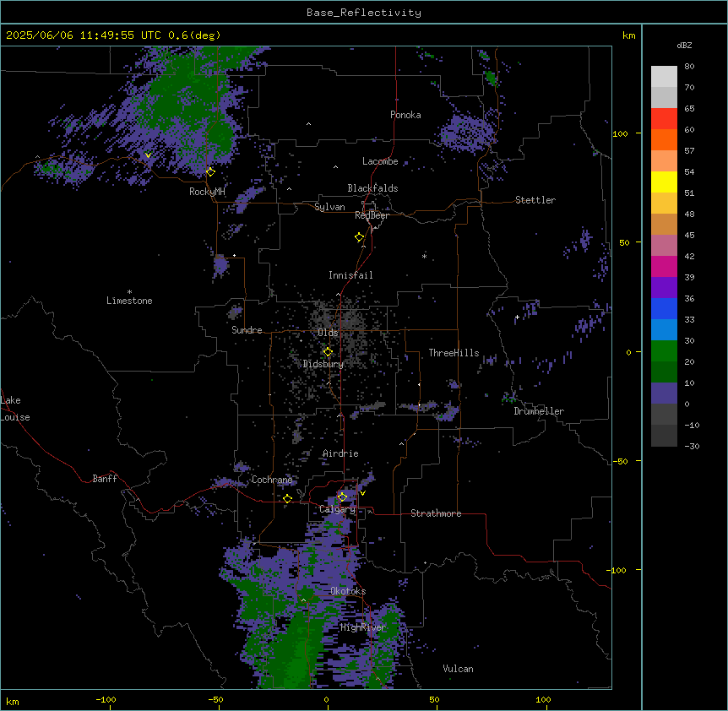This screenshot has height=711, width=728.
Task: Click the km unit label at bottom left
Action: pos(13,701)
